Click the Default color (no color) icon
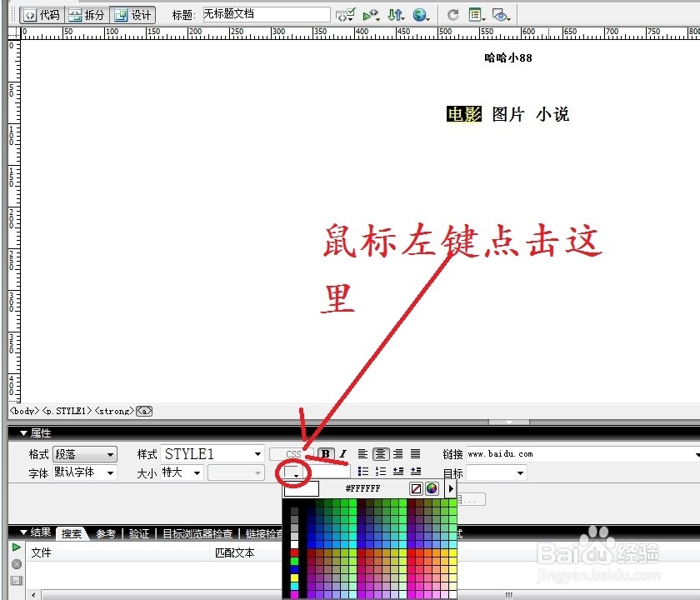Viewport: 700px width, 600px height. 416,488
